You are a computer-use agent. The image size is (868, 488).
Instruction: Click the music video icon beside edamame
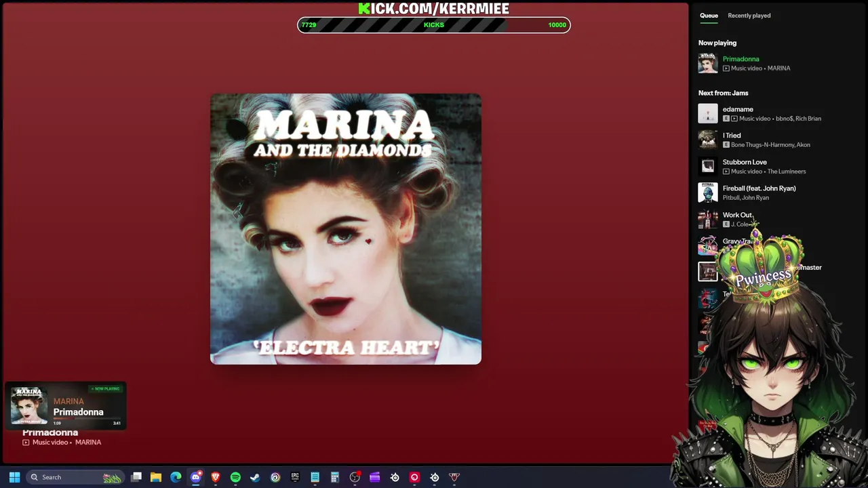tap(734, 119)
